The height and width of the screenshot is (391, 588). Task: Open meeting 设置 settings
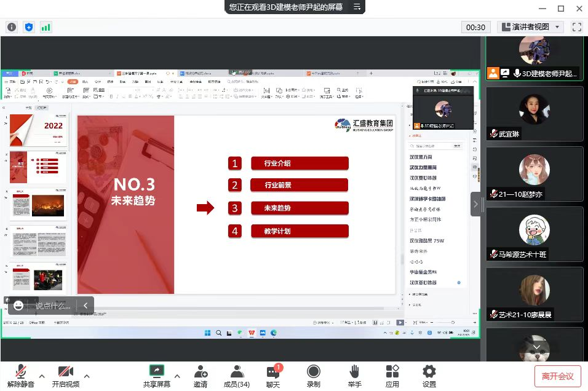click(x=429, y=376)
